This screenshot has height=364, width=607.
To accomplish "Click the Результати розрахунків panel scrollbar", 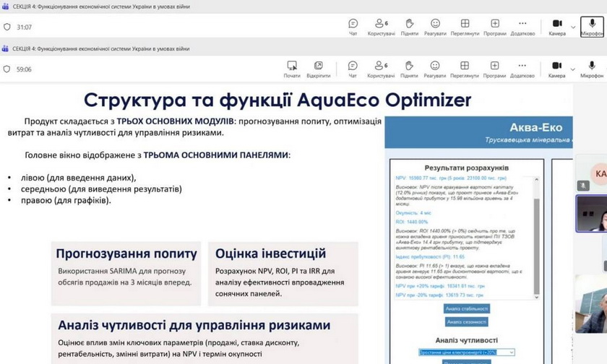I will [535, 231].
